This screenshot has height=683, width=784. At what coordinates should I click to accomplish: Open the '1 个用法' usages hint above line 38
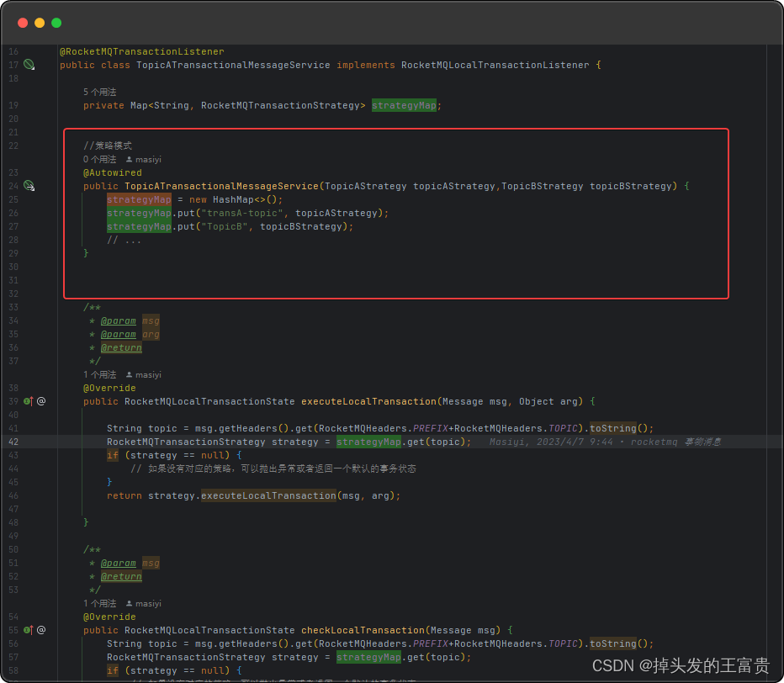point(99,374)
